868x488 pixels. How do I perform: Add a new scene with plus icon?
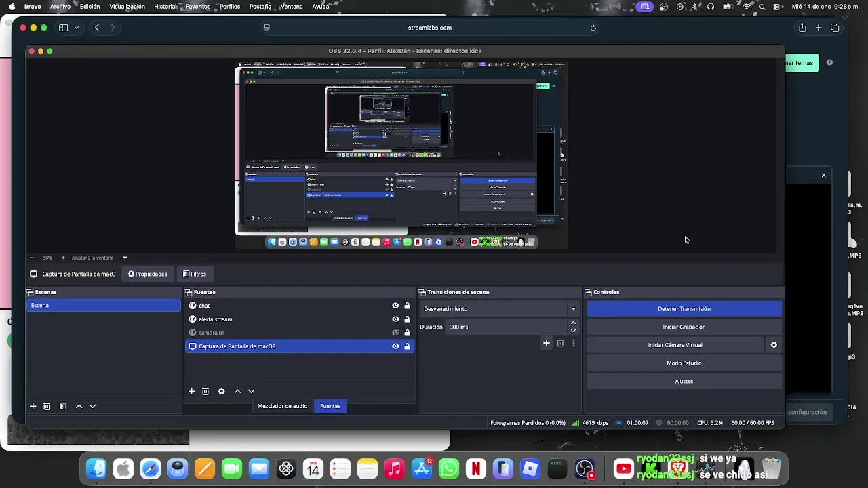(33, 406)
